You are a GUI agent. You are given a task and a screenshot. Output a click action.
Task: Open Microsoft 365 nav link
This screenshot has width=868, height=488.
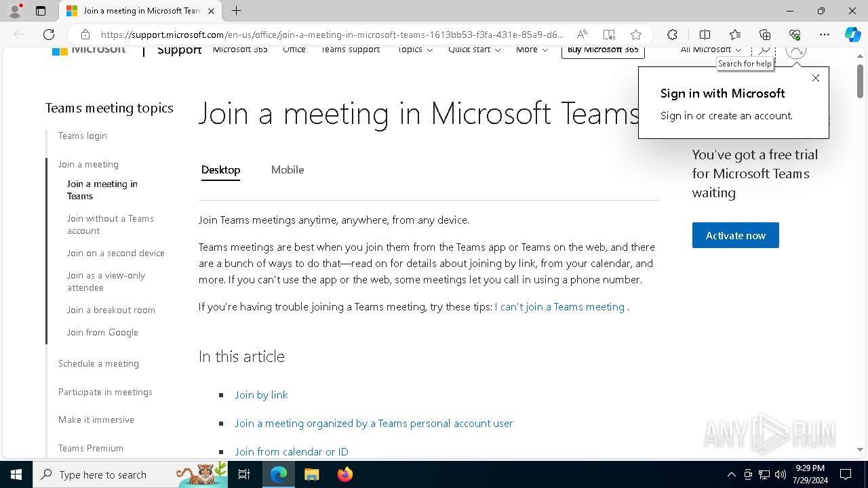[240, 49]
